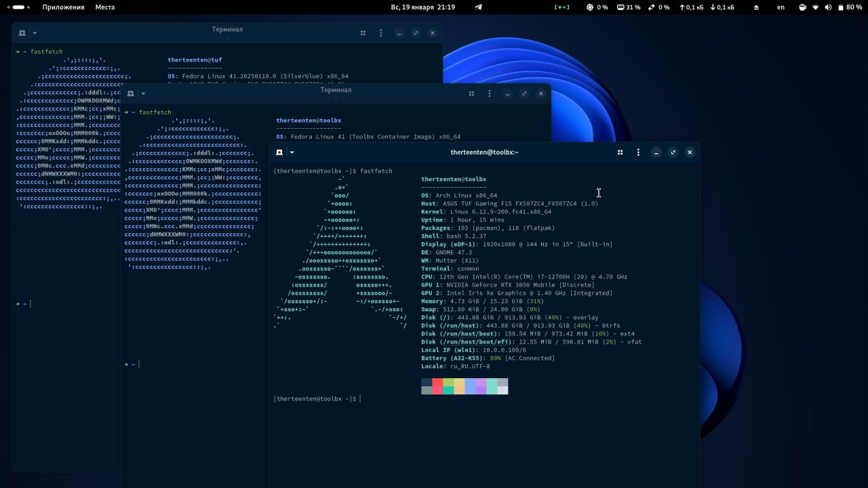Open the en keyboard layout switcher
This screenshot has width=868, height=488.
[x=781, y=7]
